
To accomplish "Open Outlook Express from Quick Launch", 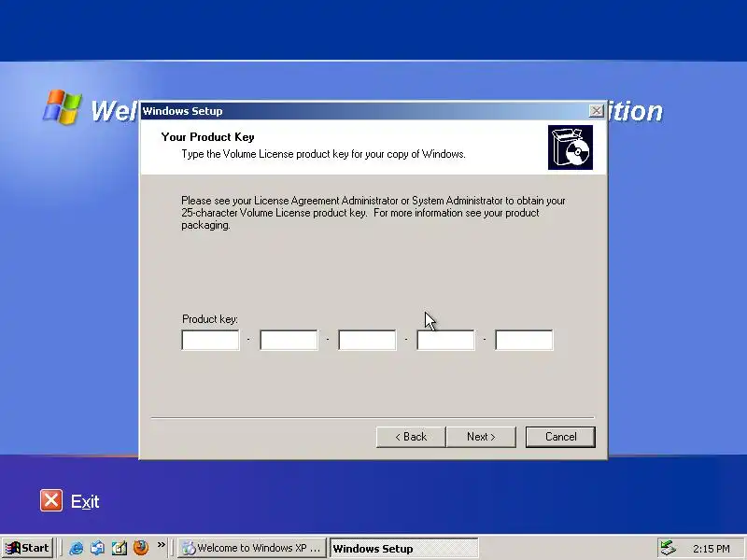I will pos(98,548).
